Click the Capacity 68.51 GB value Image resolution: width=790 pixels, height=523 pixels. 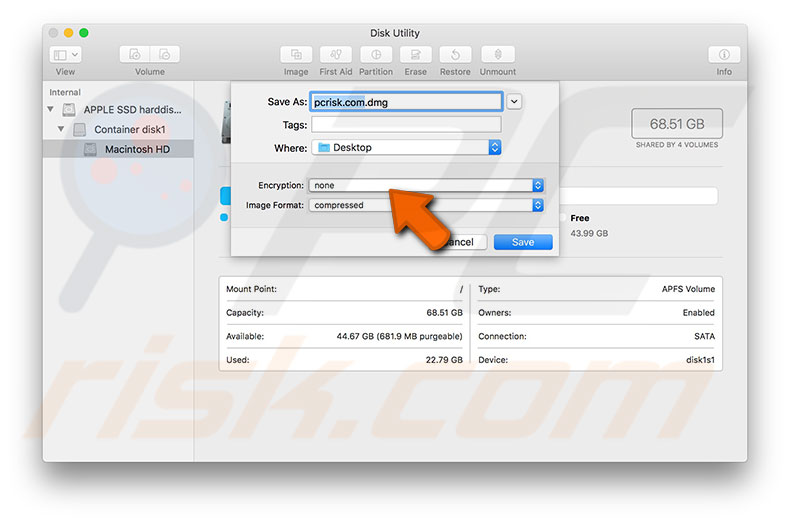coord(444,312)
